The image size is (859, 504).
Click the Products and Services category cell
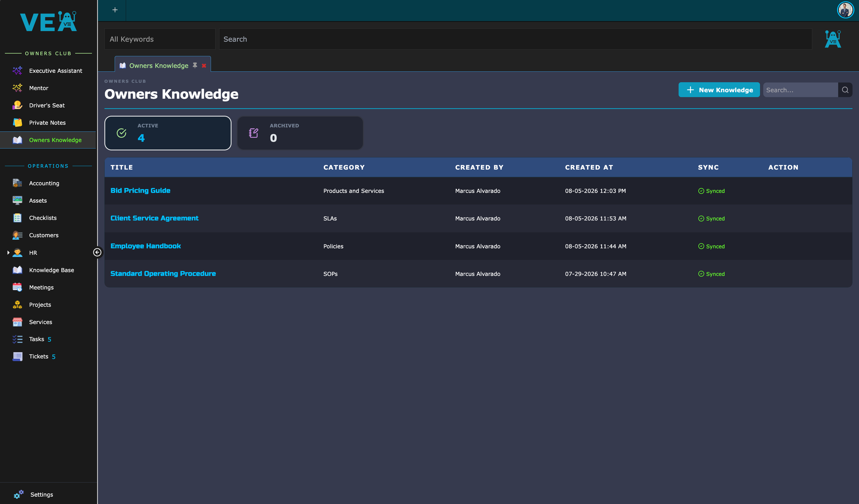tap(353, 191)
